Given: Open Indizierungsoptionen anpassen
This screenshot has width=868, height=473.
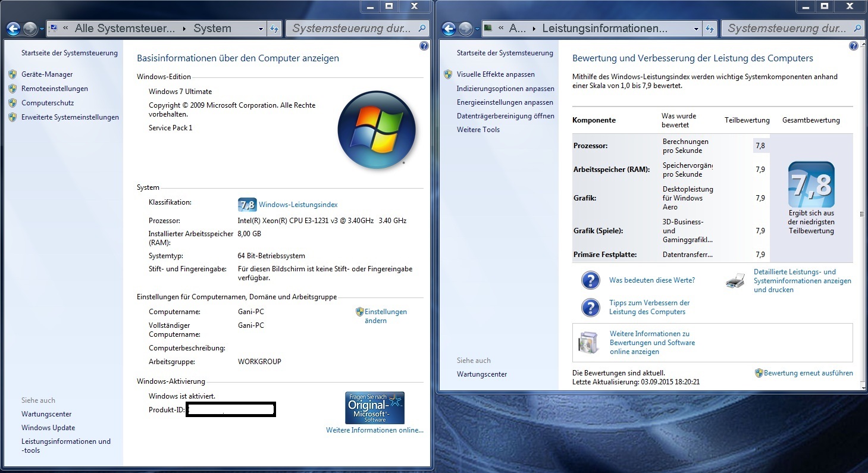Looking at the screenshot, I should tap(505, 89).
